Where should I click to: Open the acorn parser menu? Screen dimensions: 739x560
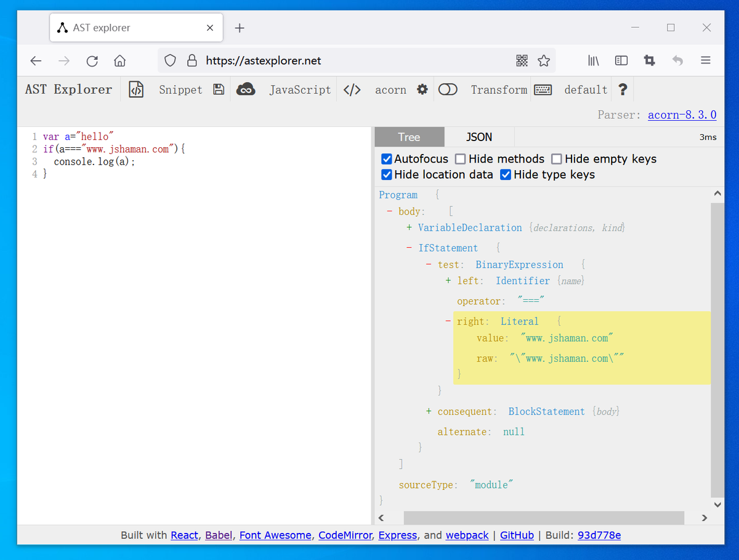[x=390, y=89]
